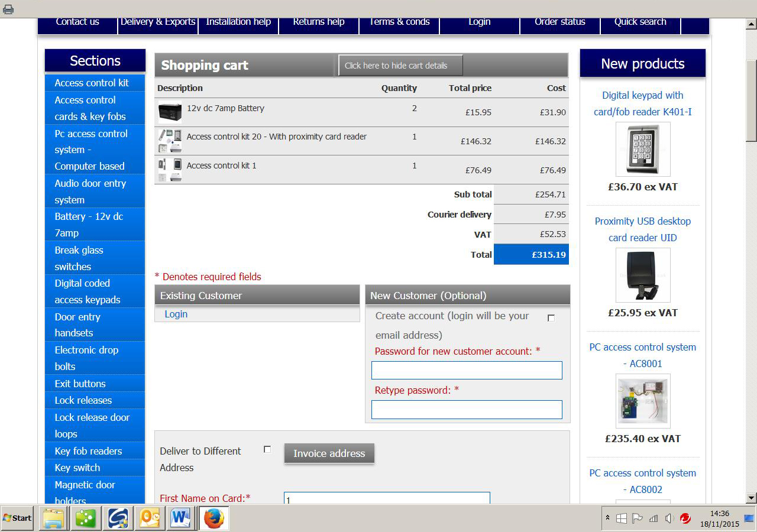Click the print icon in the top-left corner

pos(8,9)
